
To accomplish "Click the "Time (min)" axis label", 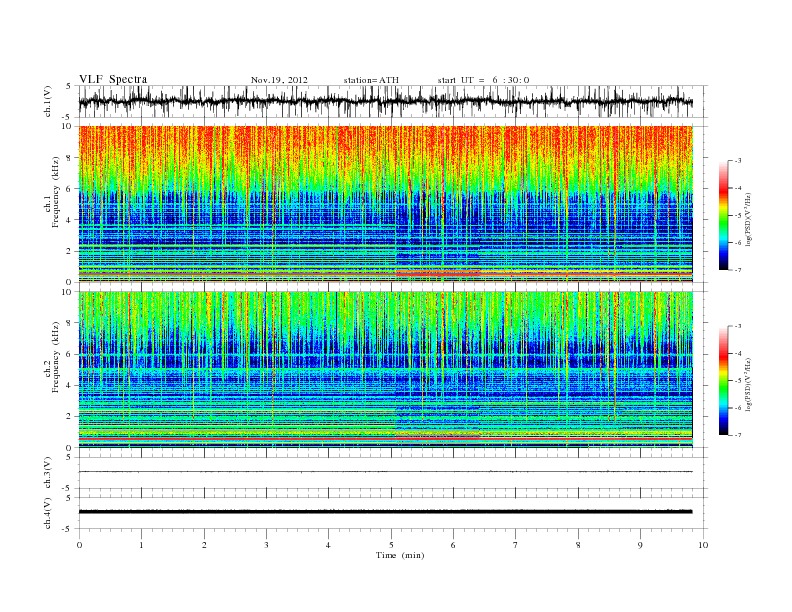I will coord(400,555).
